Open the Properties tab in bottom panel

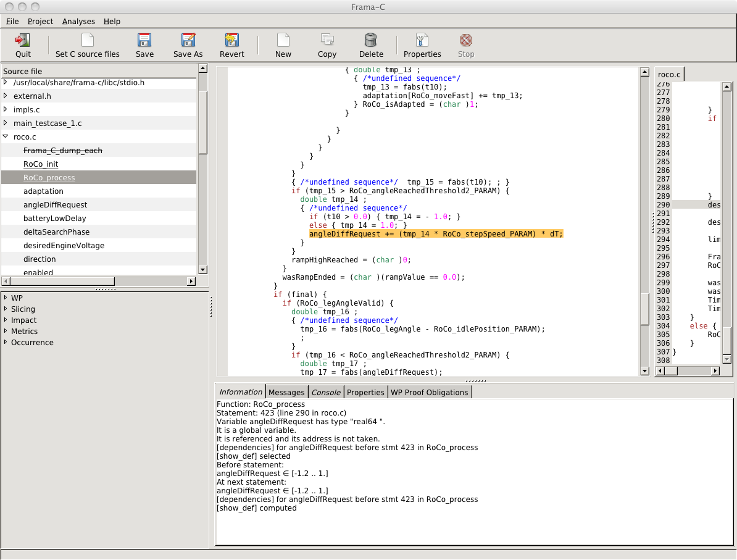pyautogui.click(x=365, y=392)
